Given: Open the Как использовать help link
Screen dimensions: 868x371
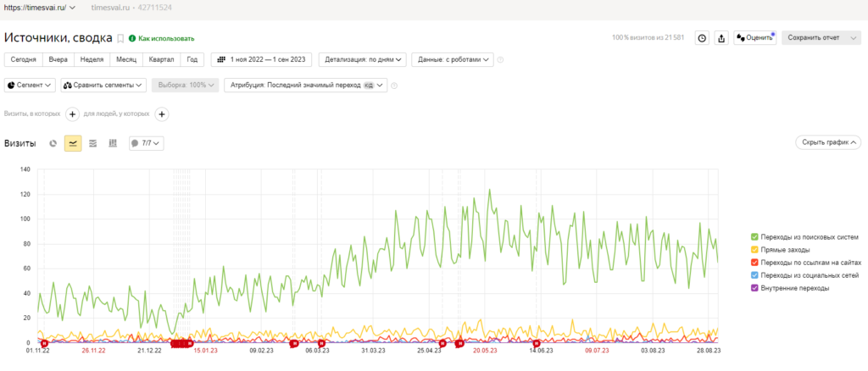Looking at the screenshot, I should [x=166, y=39].
